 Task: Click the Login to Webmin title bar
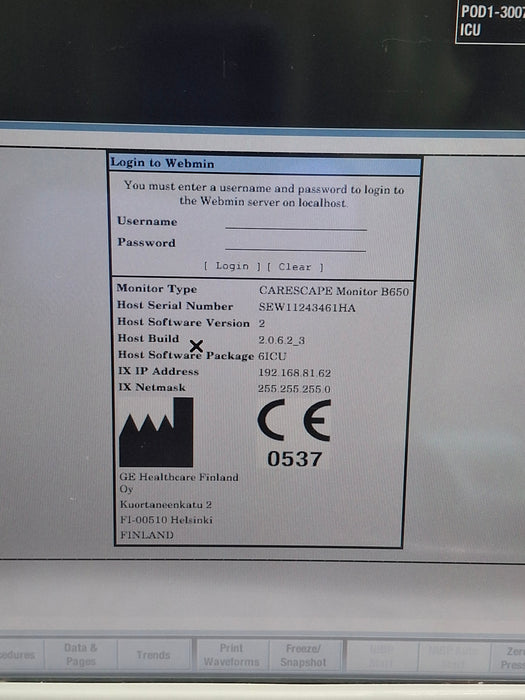[x=265, y=163]
